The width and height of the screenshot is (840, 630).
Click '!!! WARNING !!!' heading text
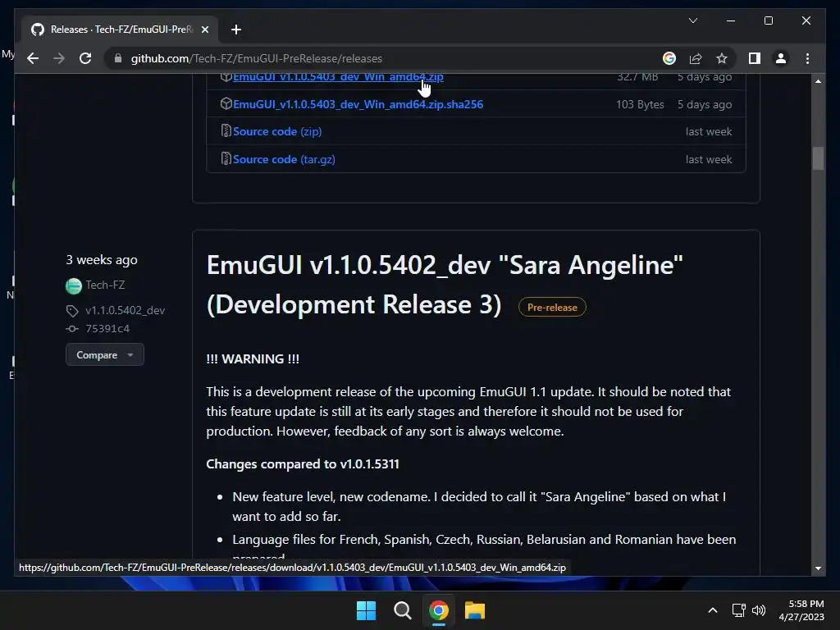point(253,358)
